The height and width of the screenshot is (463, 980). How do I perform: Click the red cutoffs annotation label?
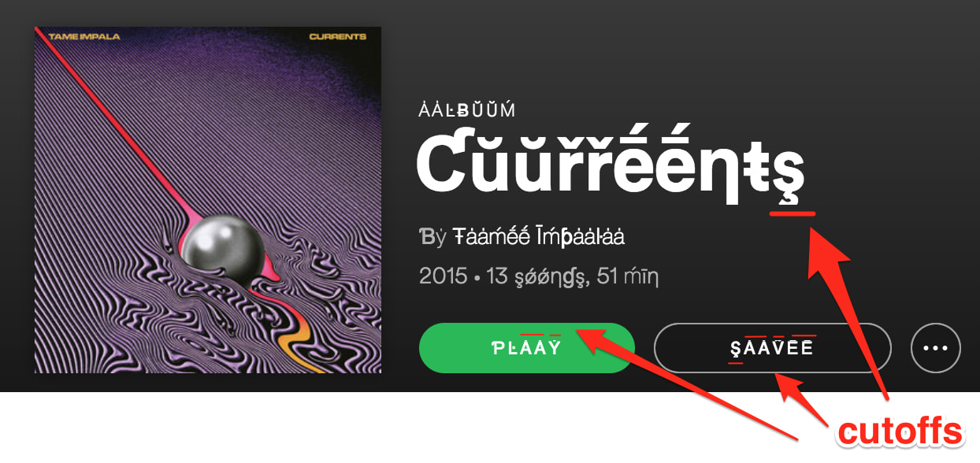point(900,432)
